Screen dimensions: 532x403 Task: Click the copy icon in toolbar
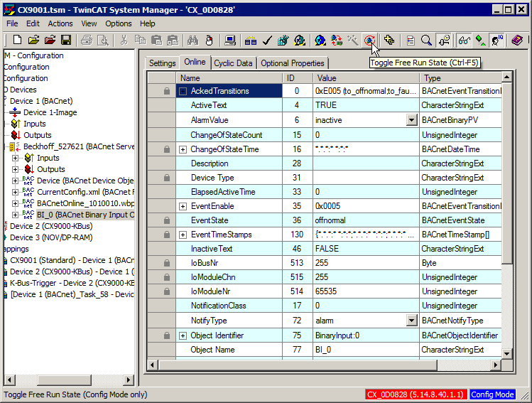point(140,41)
